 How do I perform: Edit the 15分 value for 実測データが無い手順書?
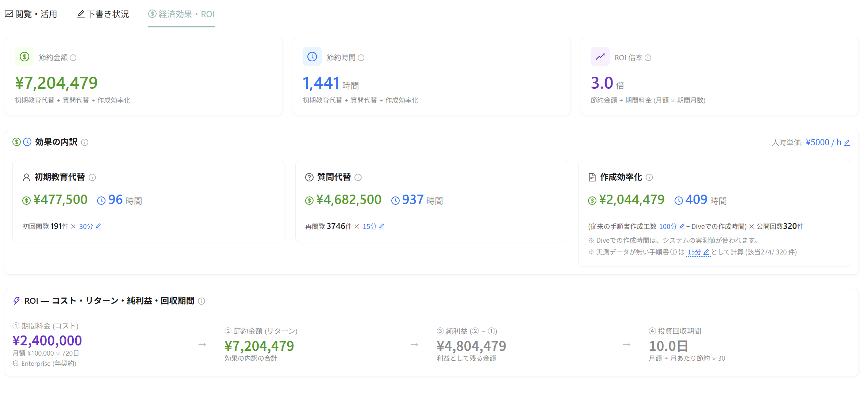698,252
